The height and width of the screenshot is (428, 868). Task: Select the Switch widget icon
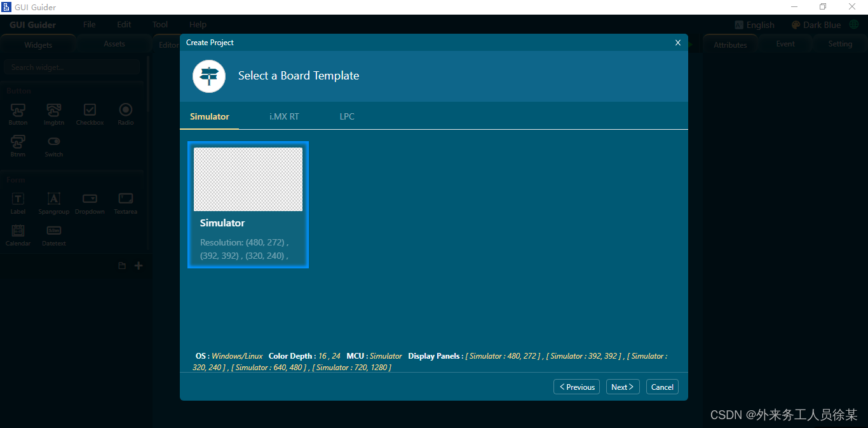point(54,142)
